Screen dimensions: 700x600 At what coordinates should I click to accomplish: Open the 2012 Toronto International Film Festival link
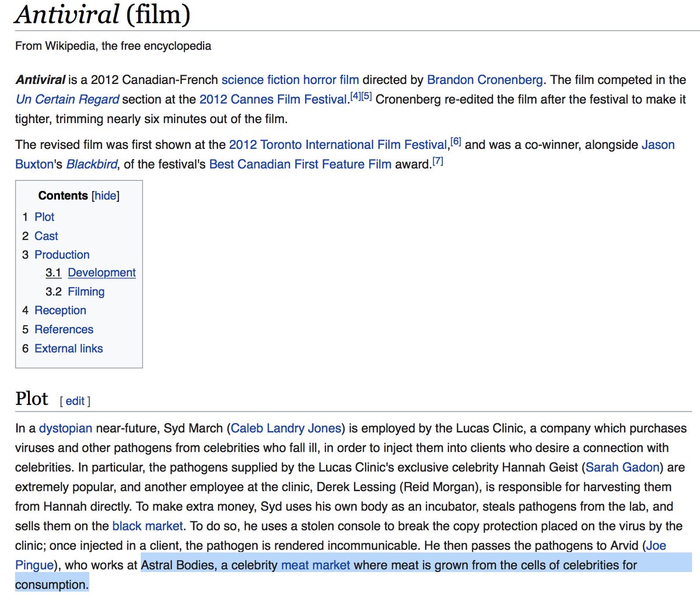[338, 145]
